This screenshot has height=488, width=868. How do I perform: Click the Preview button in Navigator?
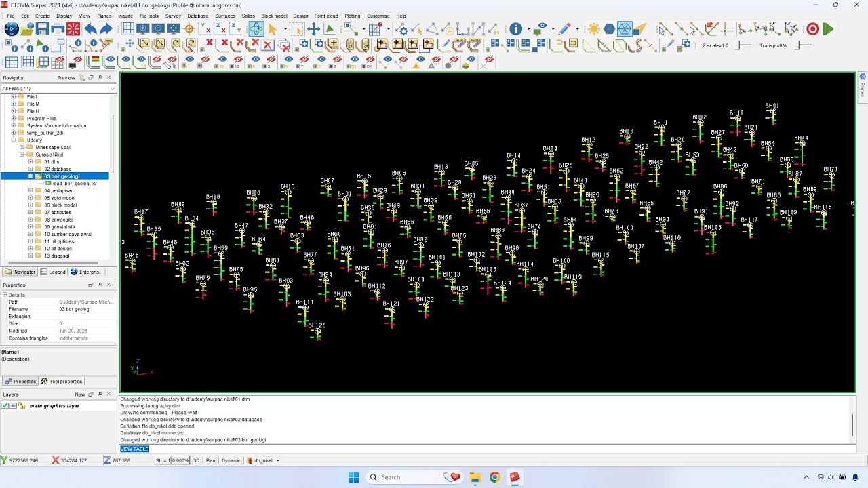pyautogui.click(x=66, y=77)
